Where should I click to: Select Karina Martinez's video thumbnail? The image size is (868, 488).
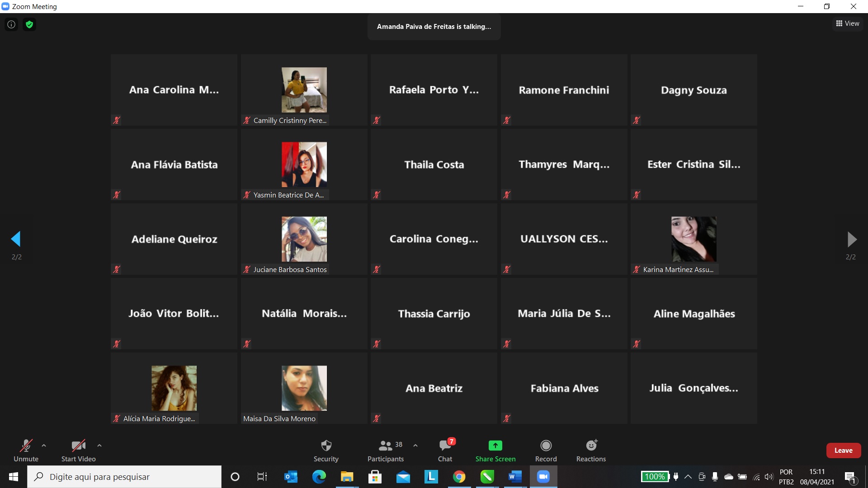pyautogui.click(x=693, y=239)
